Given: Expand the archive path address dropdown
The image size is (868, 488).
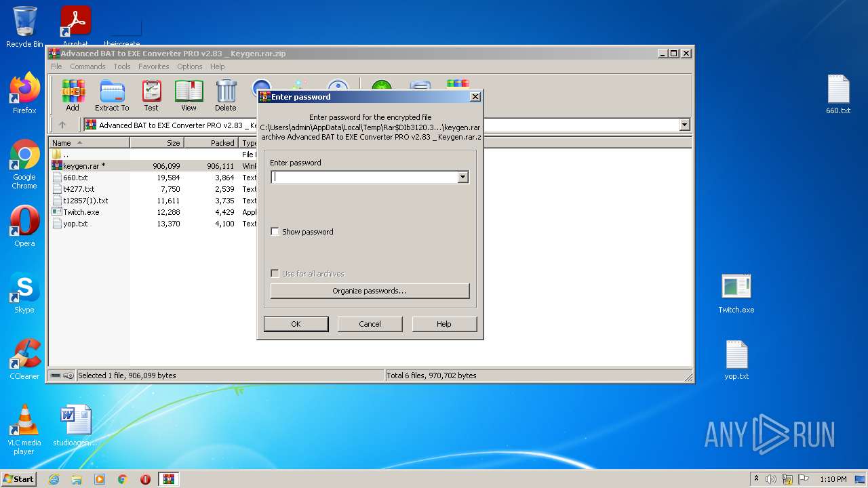Looking at the screenshot, I should pyautogui.click(x=684, y=125).
